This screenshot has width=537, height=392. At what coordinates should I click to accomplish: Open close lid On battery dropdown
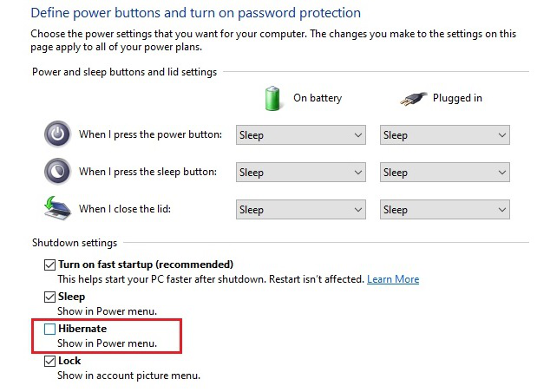pyautogui.click(x=300, y=210)
